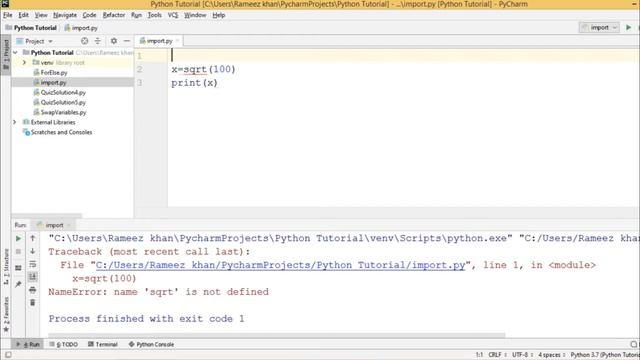Collapse all in Project panel
The height and width of the screenshot is (360, 640).
98,41
